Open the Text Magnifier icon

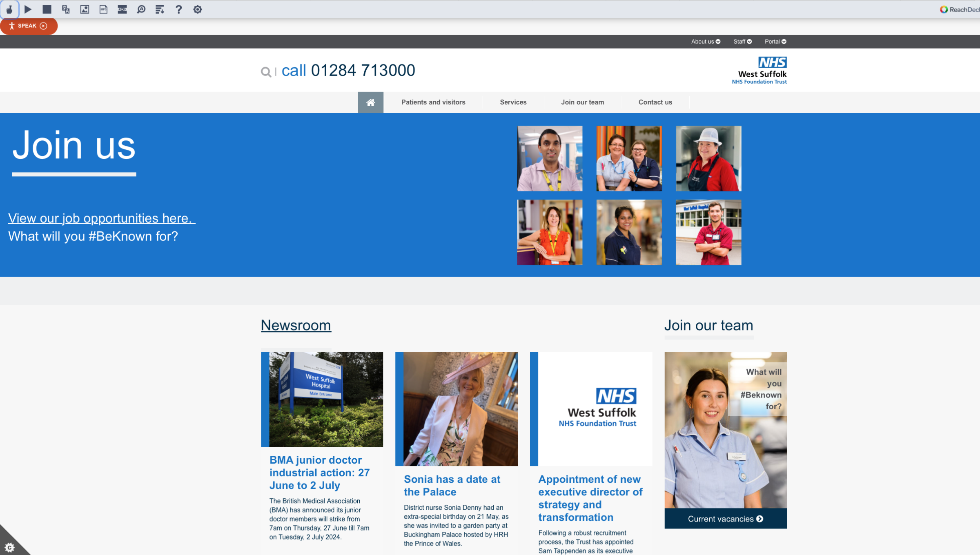click(x=141, y=9)
